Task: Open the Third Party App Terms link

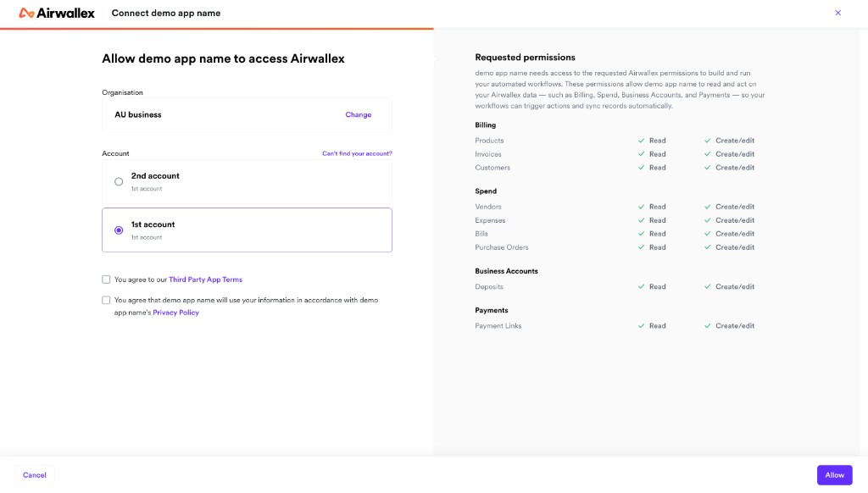Action: [x=205, y=280]
